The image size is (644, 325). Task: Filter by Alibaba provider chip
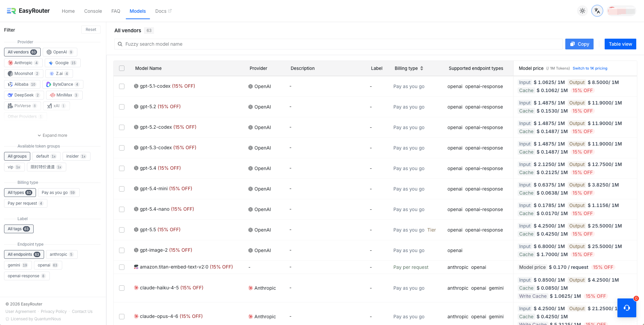coord(22,84)
